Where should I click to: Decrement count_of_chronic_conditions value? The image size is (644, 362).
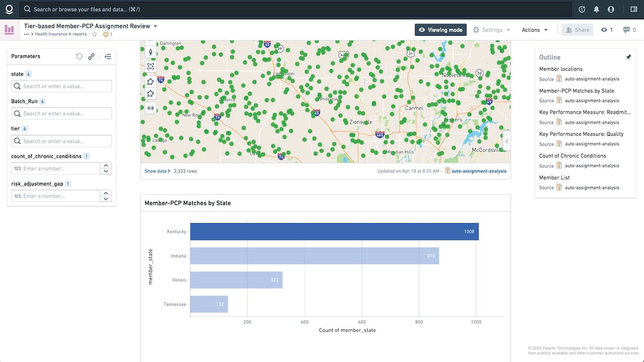[106, 171]
